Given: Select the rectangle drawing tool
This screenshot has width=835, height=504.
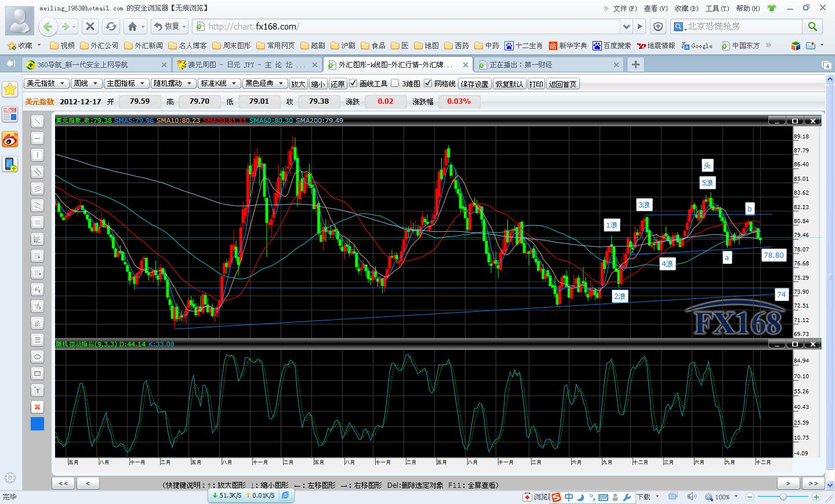Looking at the screenshot, I should [37, 374].
